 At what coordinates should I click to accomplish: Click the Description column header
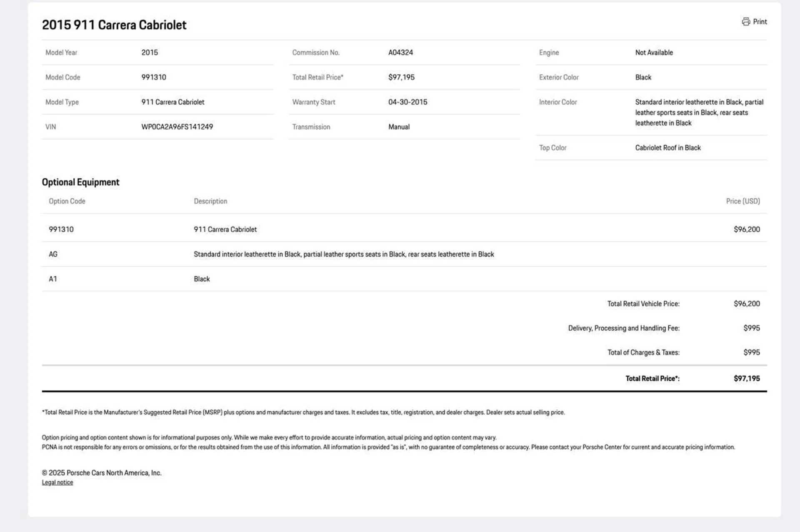pos(210,201)
